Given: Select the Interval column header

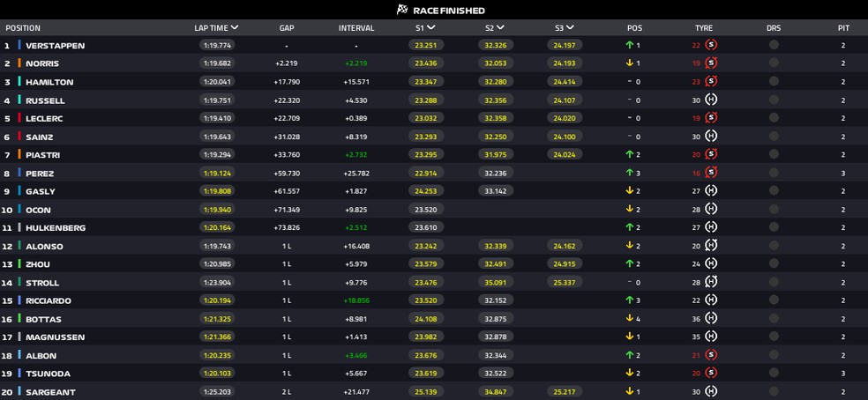Looking at the screenshot, I should [x=355, y=28].
